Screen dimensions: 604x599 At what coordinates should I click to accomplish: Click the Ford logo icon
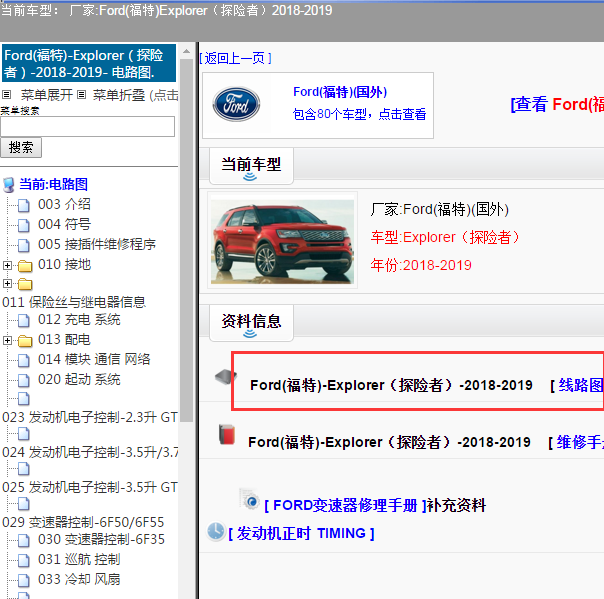(236, 104)
